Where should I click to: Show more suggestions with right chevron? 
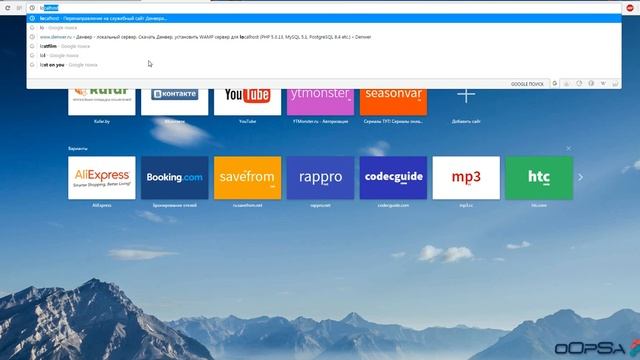point(580,177)
